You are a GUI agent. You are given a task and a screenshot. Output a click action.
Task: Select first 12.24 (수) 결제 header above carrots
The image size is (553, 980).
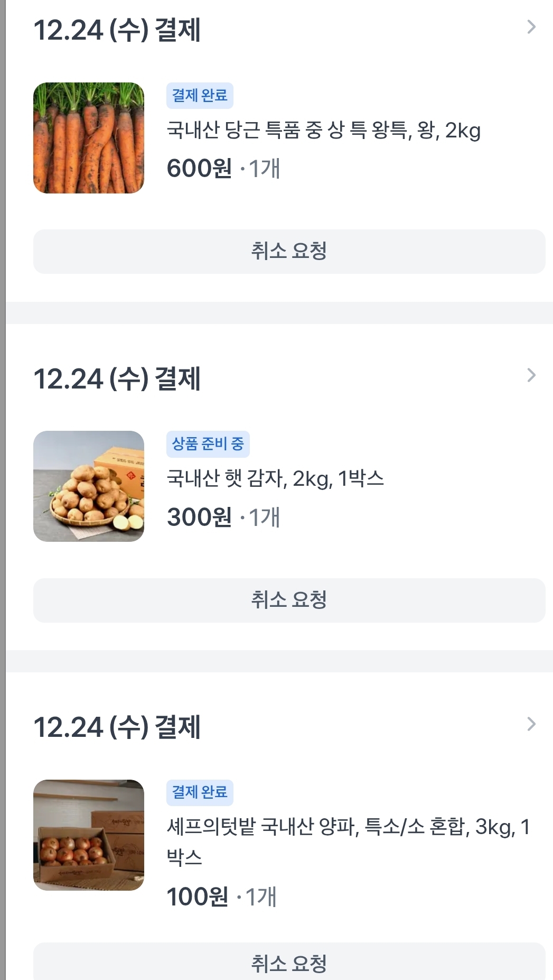117,30
